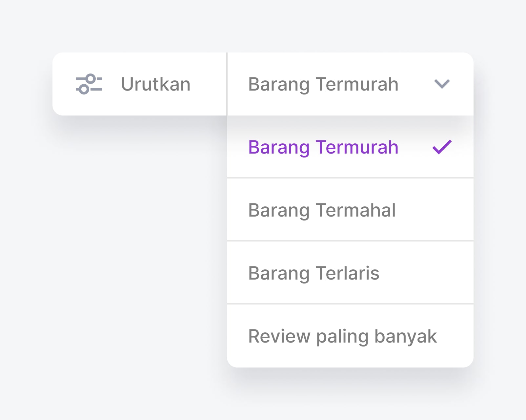Select the Barang Termahal option
Image resolution: width=526 pixels, height=420 pixels.
[x=322, y=210]
